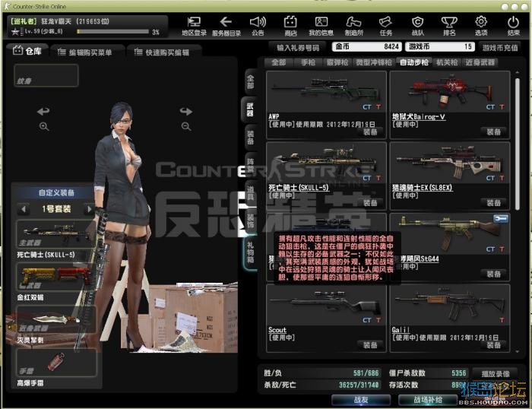Switch to next loadout set arrow
Screen dimensions: 532x409
point(89,209)
